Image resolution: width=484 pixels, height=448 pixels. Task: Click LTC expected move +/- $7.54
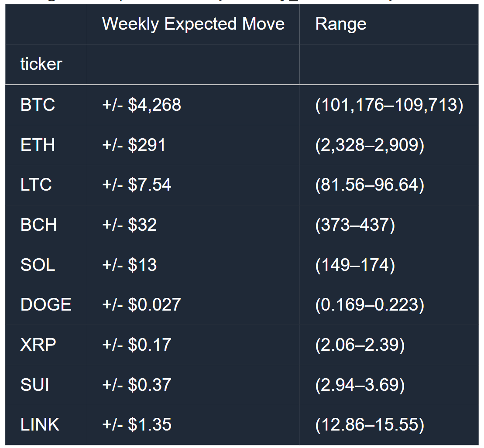137,185
